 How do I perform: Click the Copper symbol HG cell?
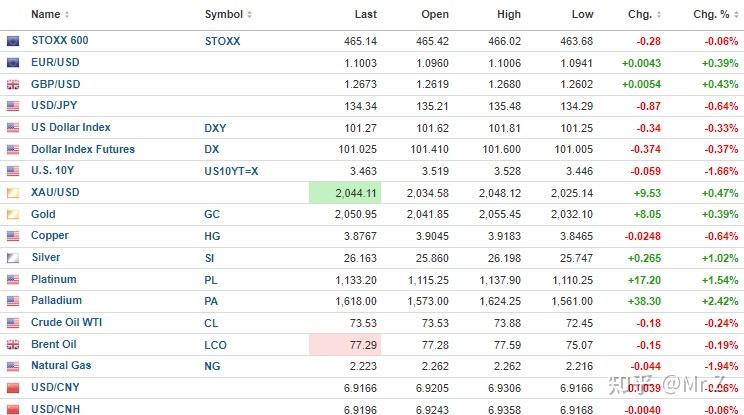tap(213, 236)
